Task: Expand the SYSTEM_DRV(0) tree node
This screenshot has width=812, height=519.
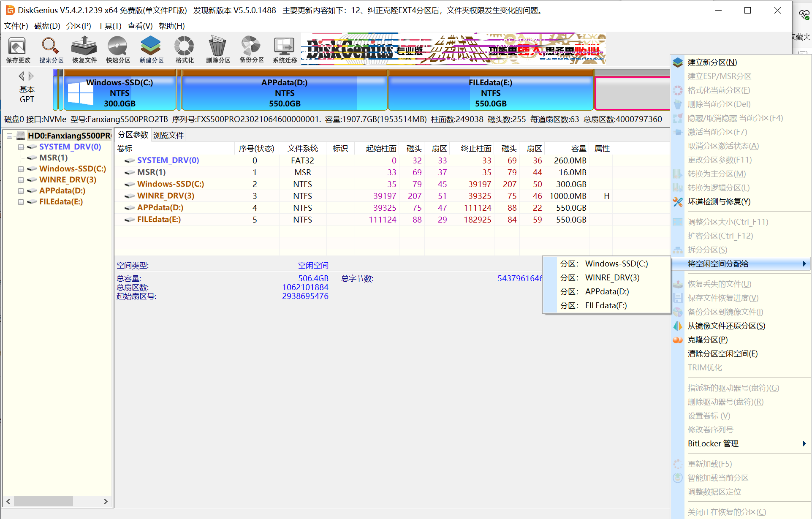Action: [21, 147]
